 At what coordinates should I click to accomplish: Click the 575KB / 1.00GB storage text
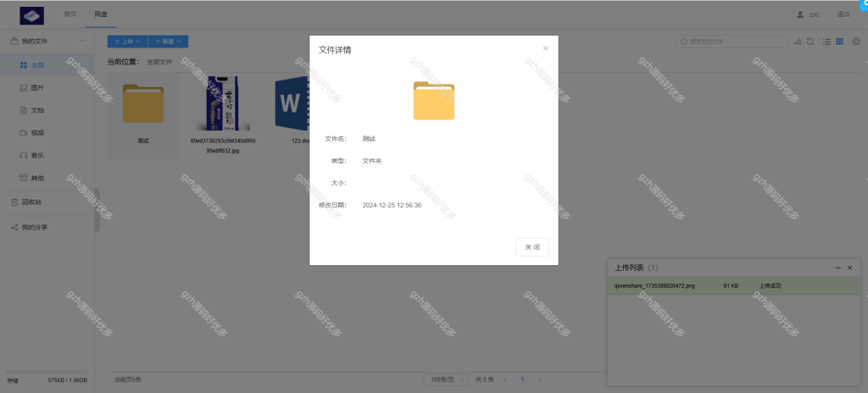68,381
